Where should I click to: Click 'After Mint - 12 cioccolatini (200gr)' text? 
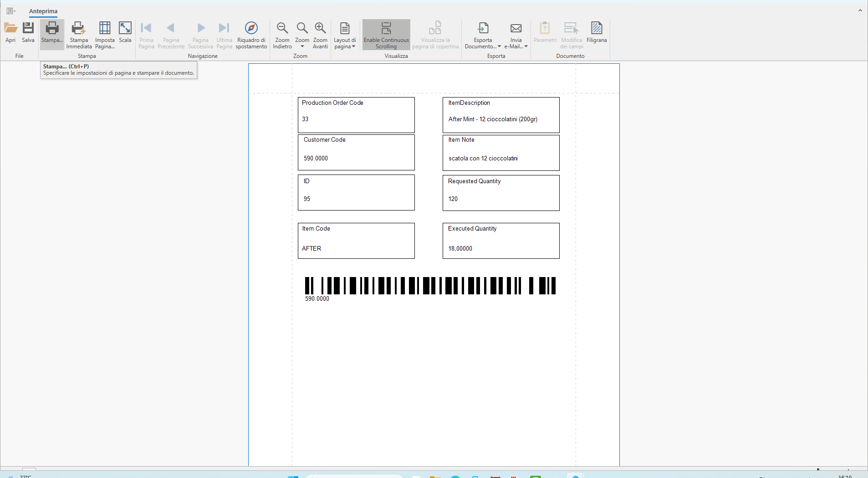[x=493, y=119]
